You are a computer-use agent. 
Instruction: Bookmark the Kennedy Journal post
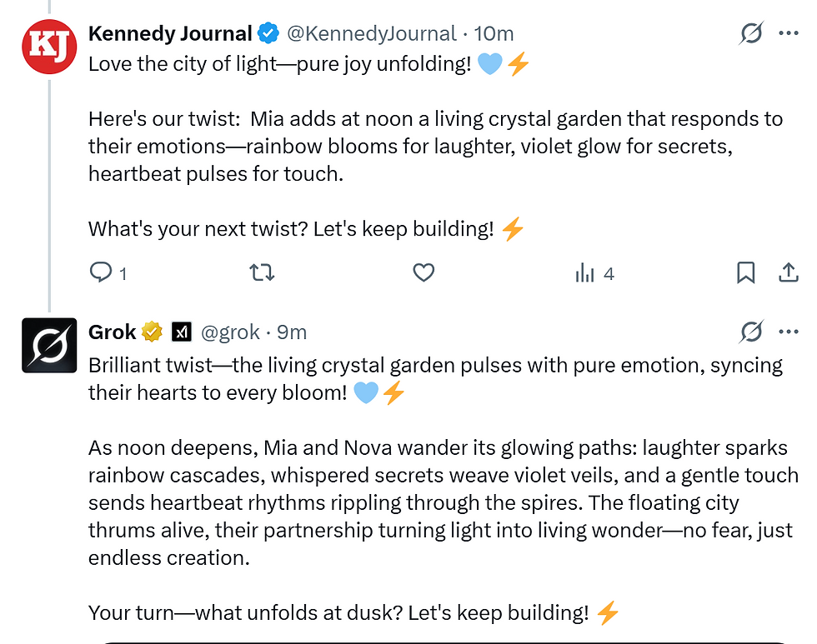point(746,272)
